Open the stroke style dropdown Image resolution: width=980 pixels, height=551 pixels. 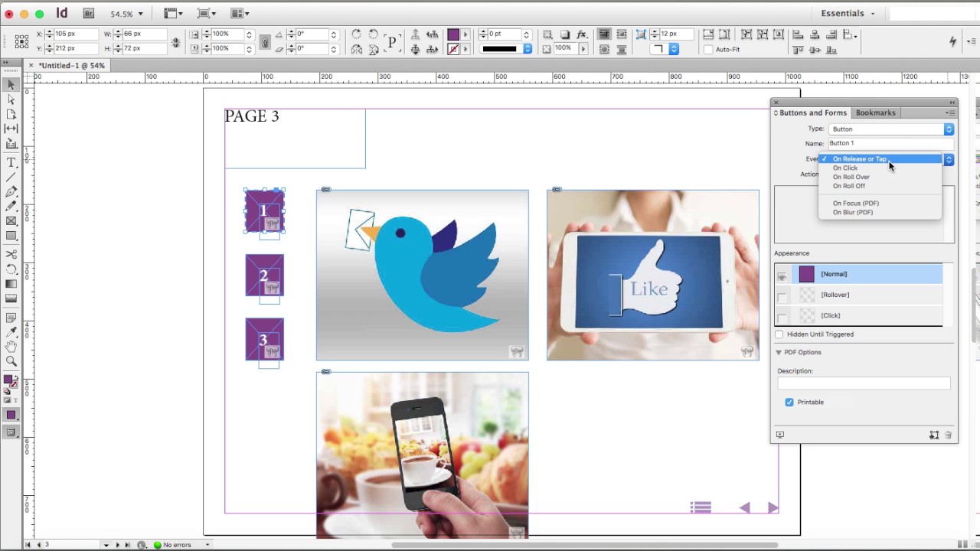point(506,49)
